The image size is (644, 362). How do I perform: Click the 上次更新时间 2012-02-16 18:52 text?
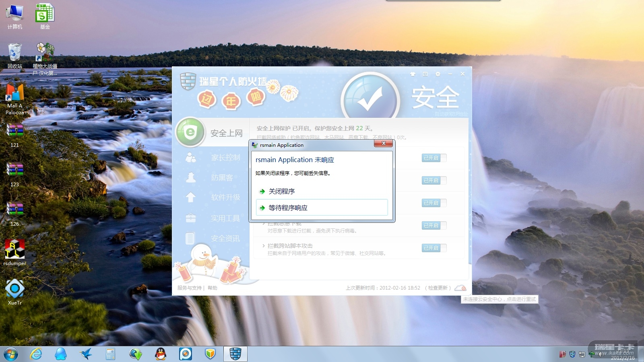click(383, 288)
